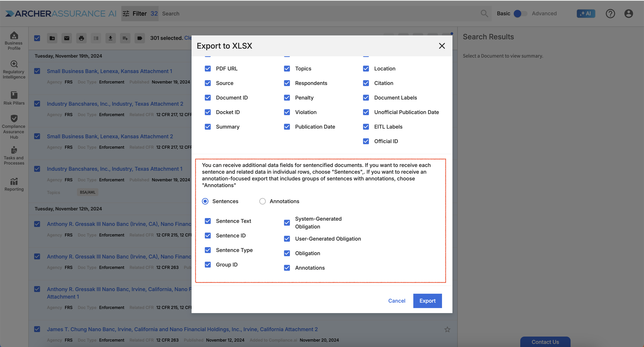
Task: Uncheck the Topics checkbox
Action: coord(287,69)
